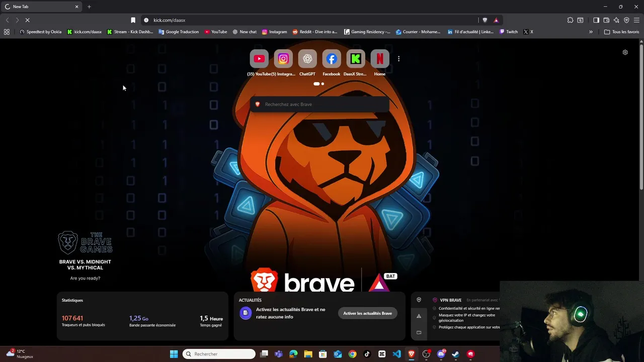Open Leo AI assistant from toolbar
Image resolution: width=644 pixels, height=362 pixels.
point(616,20)
